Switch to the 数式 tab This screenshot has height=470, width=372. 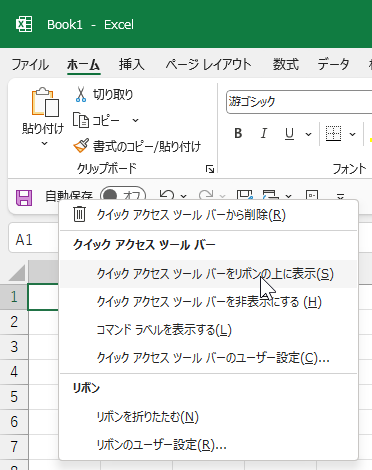pos(286,64)
